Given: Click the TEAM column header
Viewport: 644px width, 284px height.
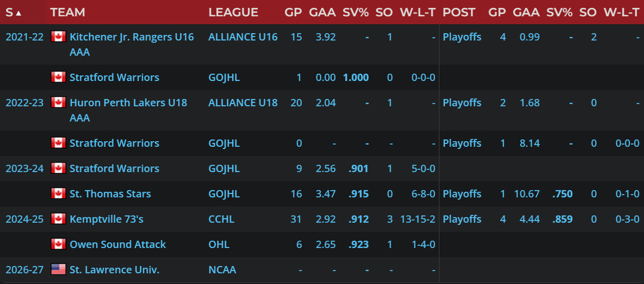Looking at the screenshot, I should [67, 12].
